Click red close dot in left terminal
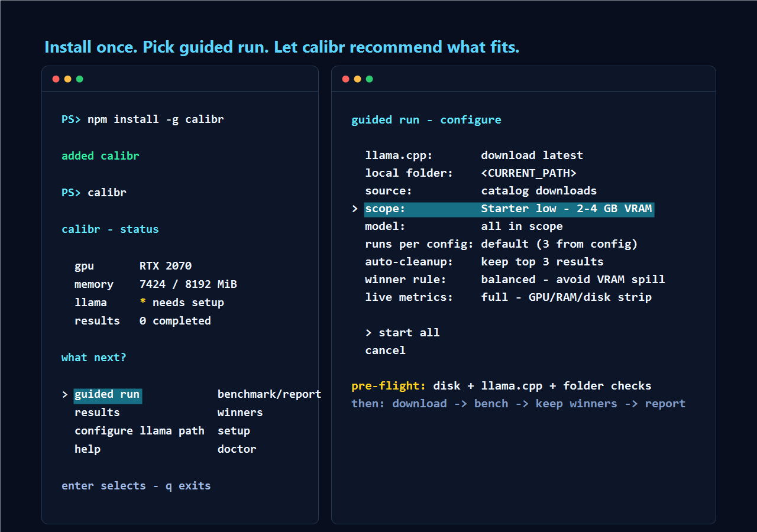This screenshot has height=532, width=757. point(56,79)
